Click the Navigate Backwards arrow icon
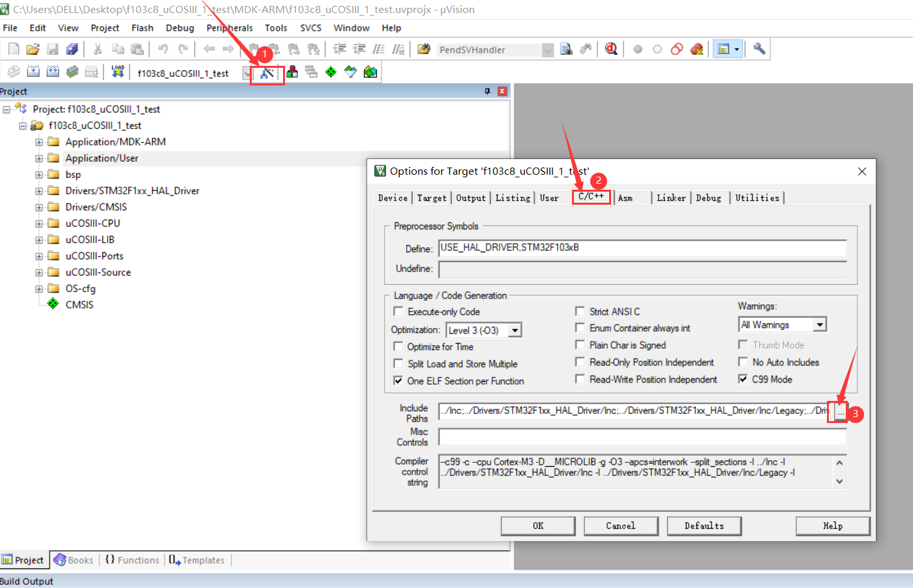 [209, 49]
